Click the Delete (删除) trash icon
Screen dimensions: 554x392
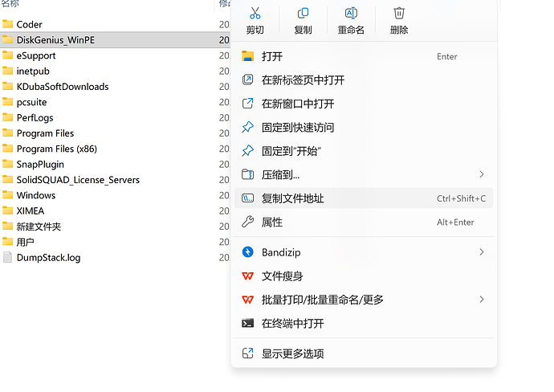pyautogui.click(x=399, y=14)
